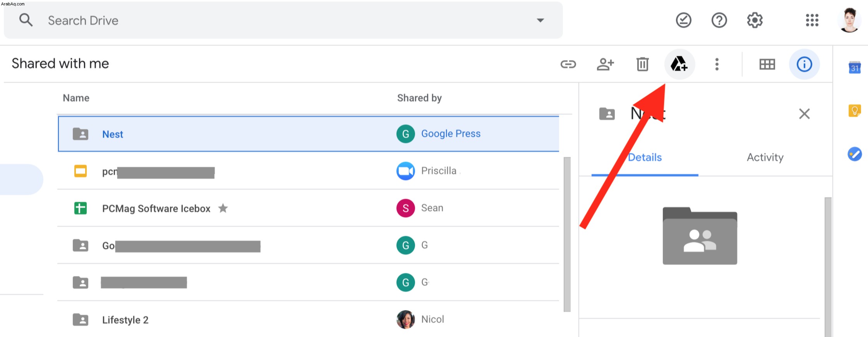868x337 pixels.
Task: Click the star beside PCMag Software Icebox
Action: click(x=223, y=208)
